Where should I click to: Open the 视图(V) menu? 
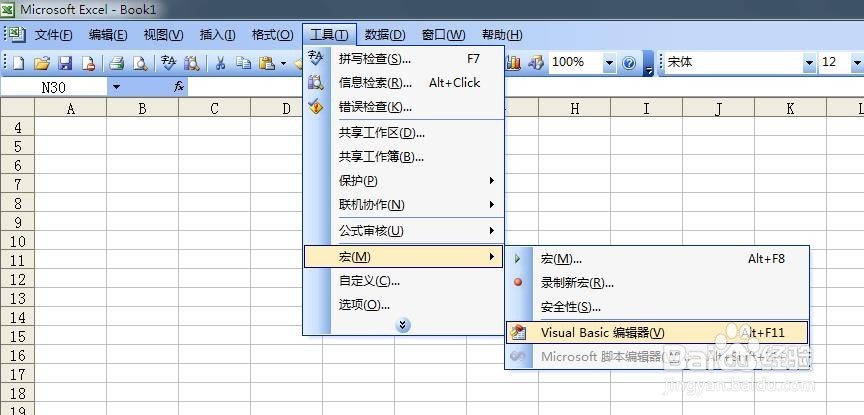click(x=163, y=35)
